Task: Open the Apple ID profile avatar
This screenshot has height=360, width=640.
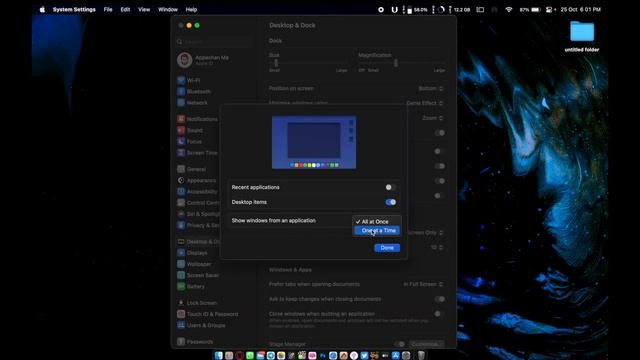Action: 184,60
